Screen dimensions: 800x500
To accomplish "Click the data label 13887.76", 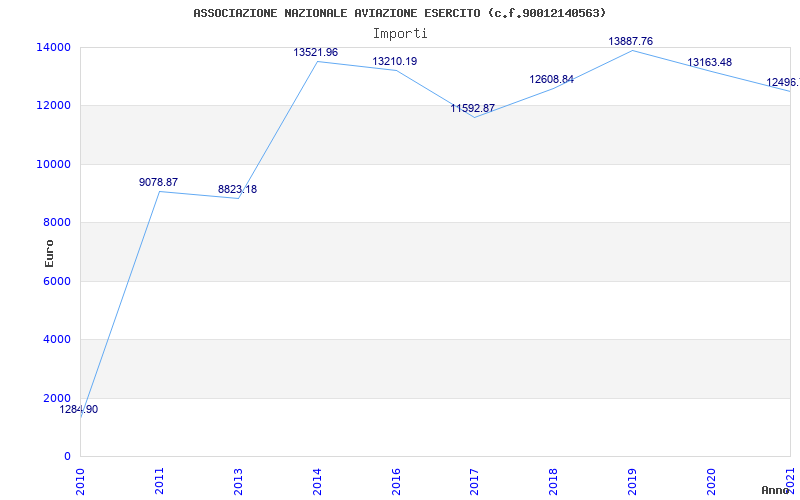I will click(631, 41).
